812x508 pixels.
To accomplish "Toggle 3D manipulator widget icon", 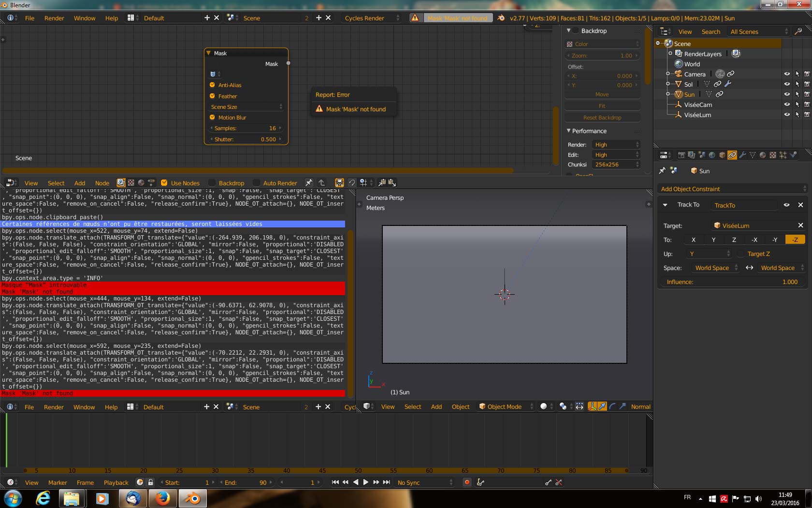I will [x=592, y=406].
